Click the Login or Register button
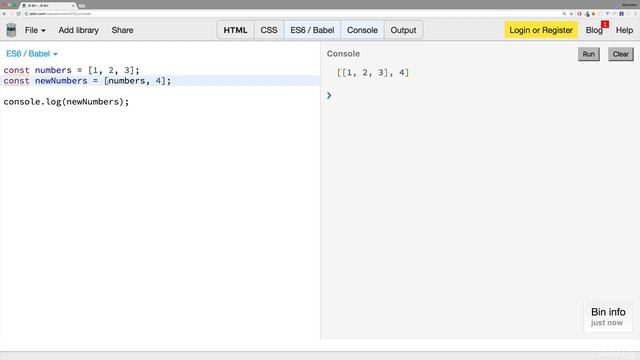The image size is (640, 360). [541, 30]
